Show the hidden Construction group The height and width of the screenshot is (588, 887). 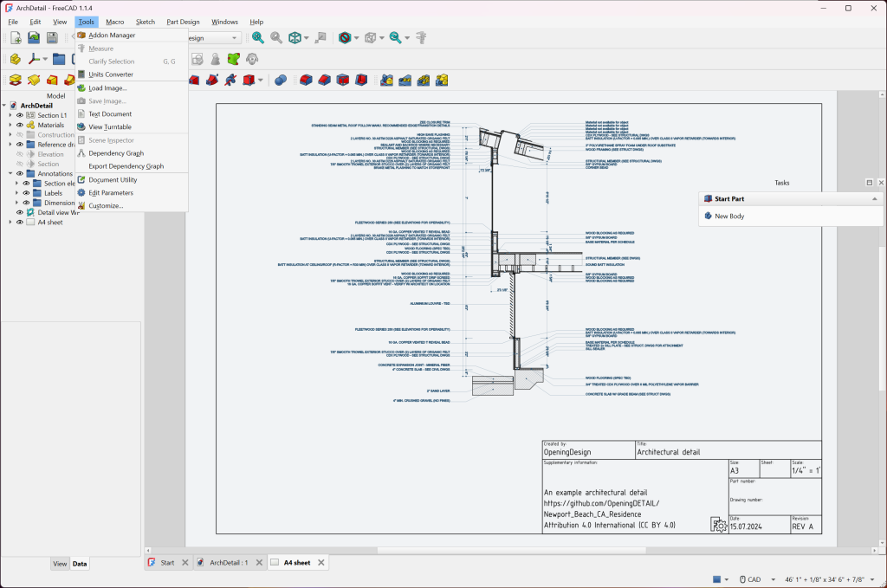click(20, 134)
